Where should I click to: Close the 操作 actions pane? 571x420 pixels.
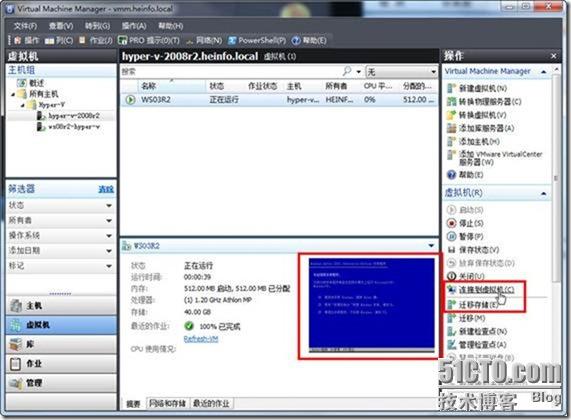tap(554, 56)
